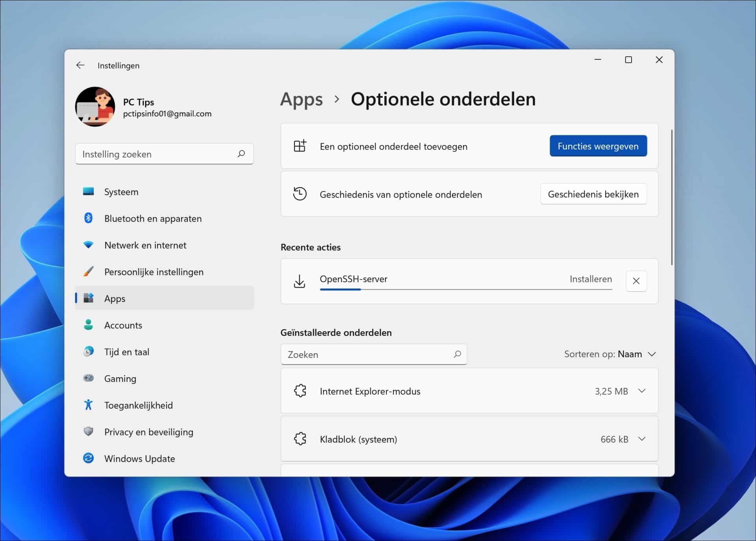Click the optional feature add icon
This screenshot has width=756, height=541.
[300, 146]
